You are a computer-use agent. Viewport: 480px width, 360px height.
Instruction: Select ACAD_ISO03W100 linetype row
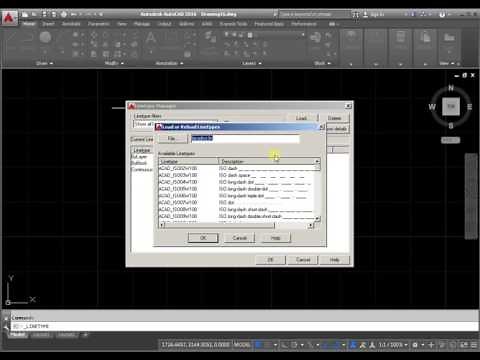tap(236, 175)
